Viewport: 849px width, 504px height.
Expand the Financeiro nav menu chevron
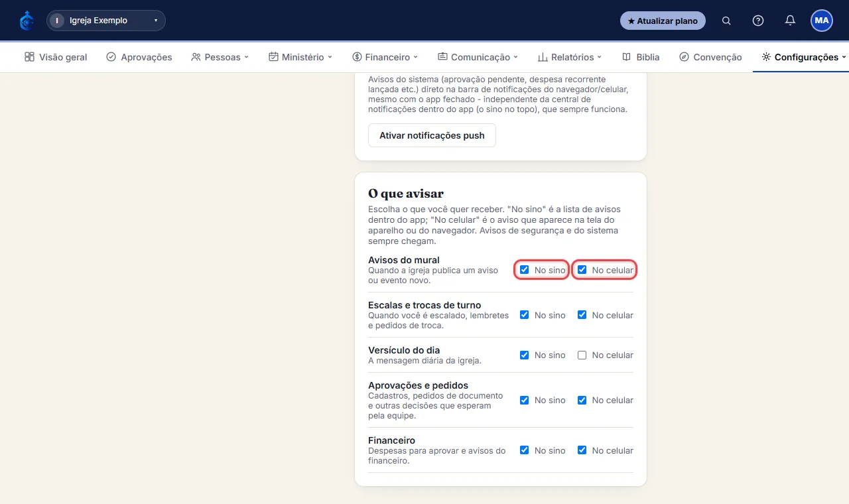click(x=416, y=57)
